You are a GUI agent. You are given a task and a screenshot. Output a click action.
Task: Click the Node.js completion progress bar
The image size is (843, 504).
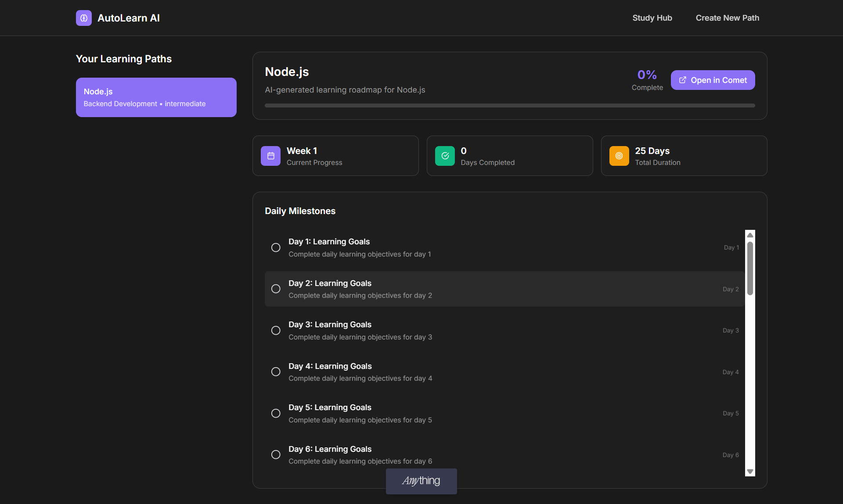point(509,105)
